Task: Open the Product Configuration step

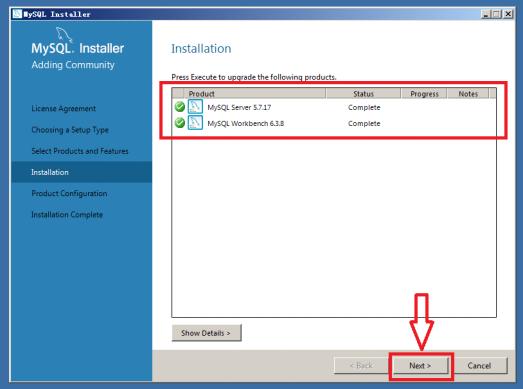Action: pyautogui.click(x=69, y=193)
